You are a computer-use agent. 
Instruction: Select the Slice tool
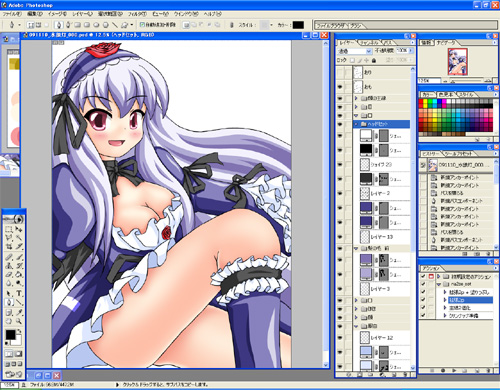(x=19, y=247)
